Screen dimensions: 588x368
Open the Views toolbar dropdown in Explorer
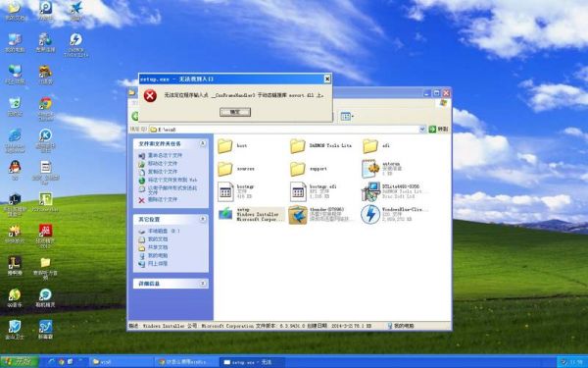[x=347, y=117]
